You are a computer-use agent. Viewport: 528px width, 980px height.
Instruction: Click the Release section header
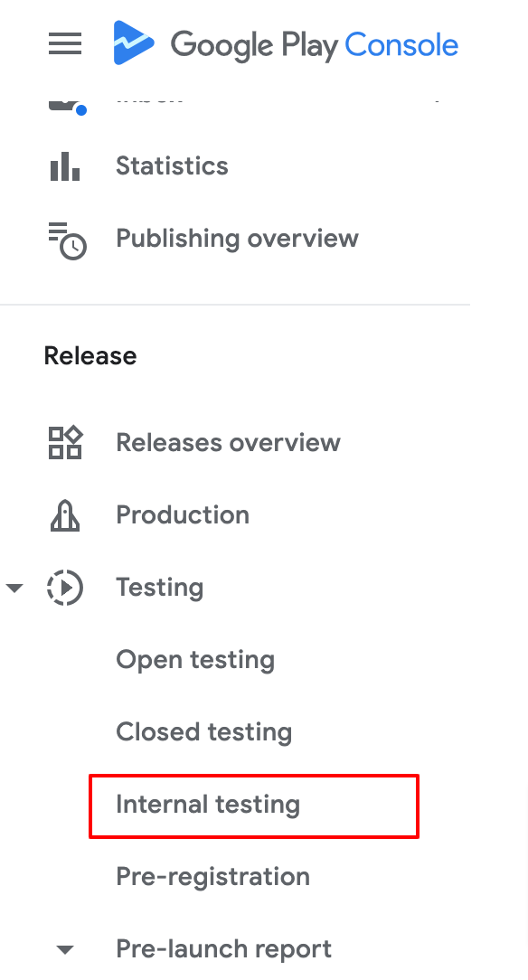pyautogui.click(x=90, y=355)
